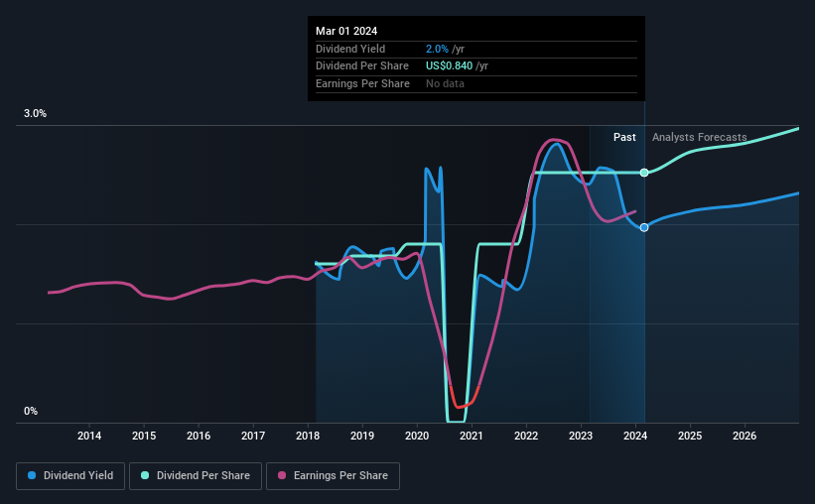Click the teal dividend per share data point marker
This screenshot has height=504, width=815.
click(x=644, y=173)
